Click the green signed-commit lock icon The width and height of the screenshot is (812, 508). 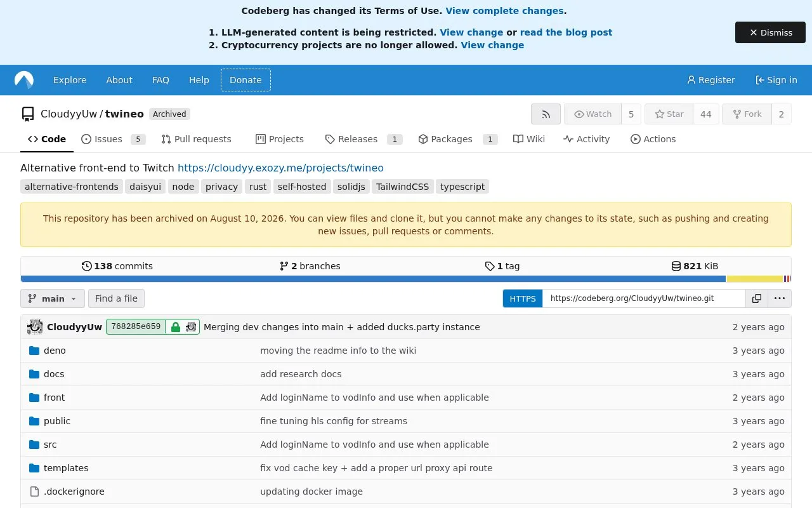click(x=175, y=327)
